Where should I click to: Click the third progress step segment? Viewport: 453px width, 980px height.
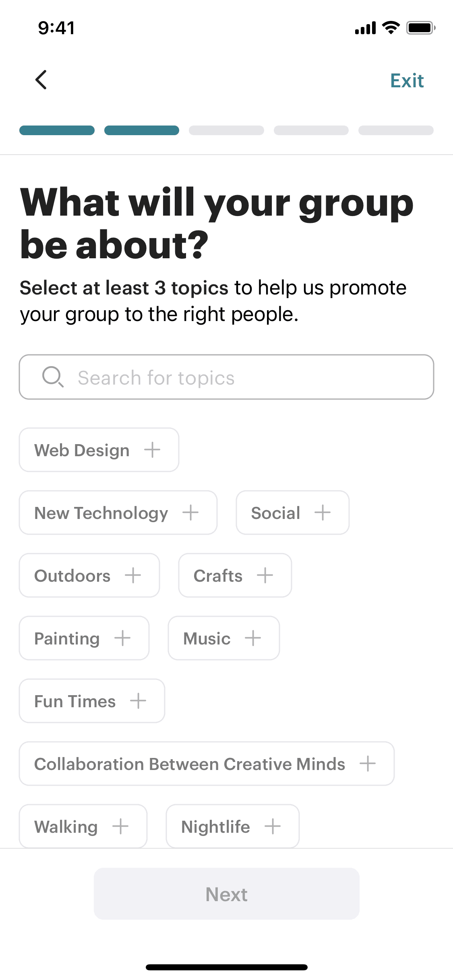tap(226, 130)
